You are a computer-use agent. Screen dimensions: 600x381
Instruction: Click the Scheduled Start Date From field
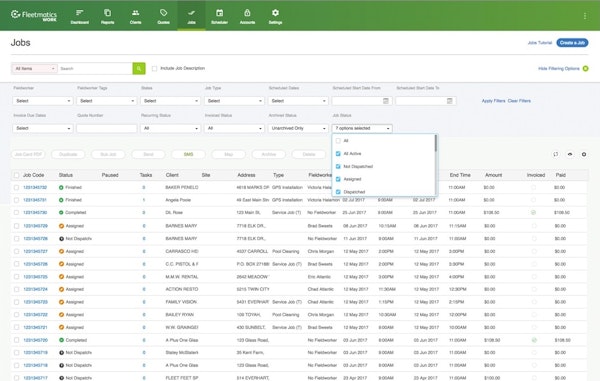tap(362, 101)
